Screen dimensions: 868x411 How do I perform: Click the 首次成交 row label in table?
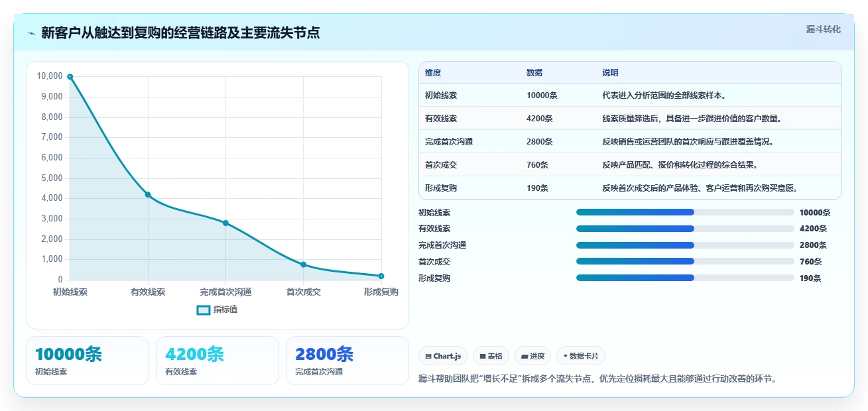tap(441, 165)
